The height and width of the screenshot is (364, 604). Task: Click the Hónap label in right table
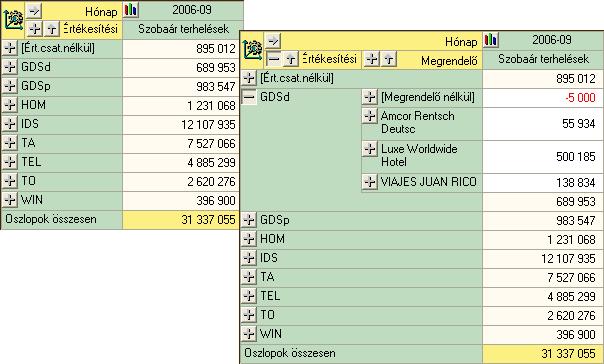[x=461, y=42]
